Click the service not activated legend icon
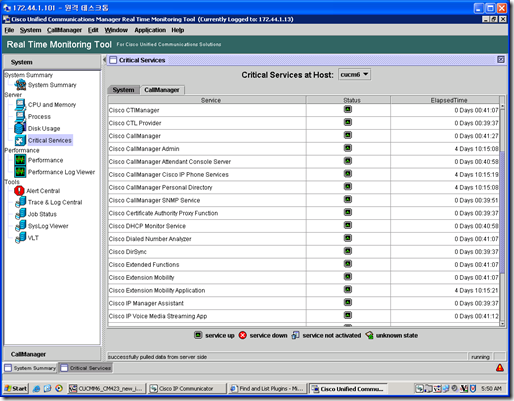Screen dimensions: 514x401 point(295,335)
